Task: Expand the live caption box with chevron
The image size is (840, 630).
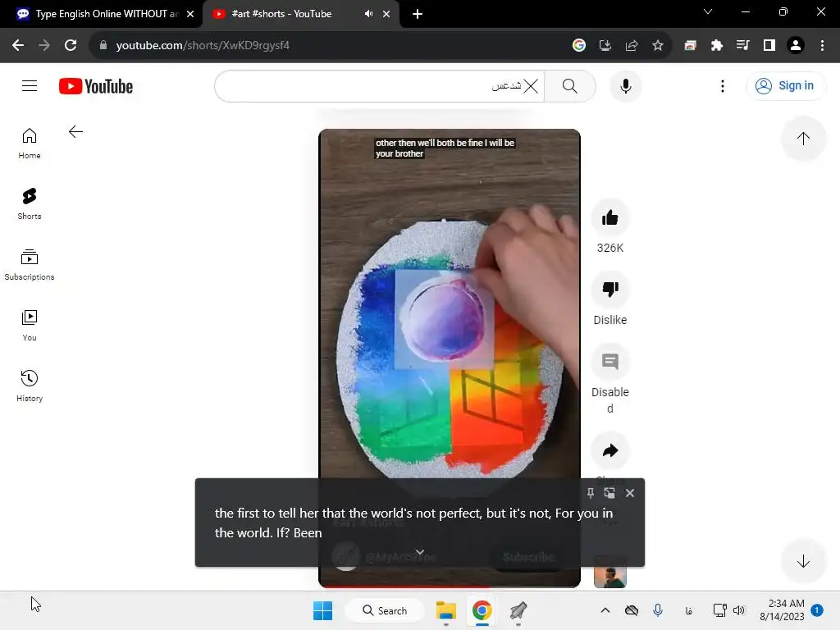Action: [420, 552]
